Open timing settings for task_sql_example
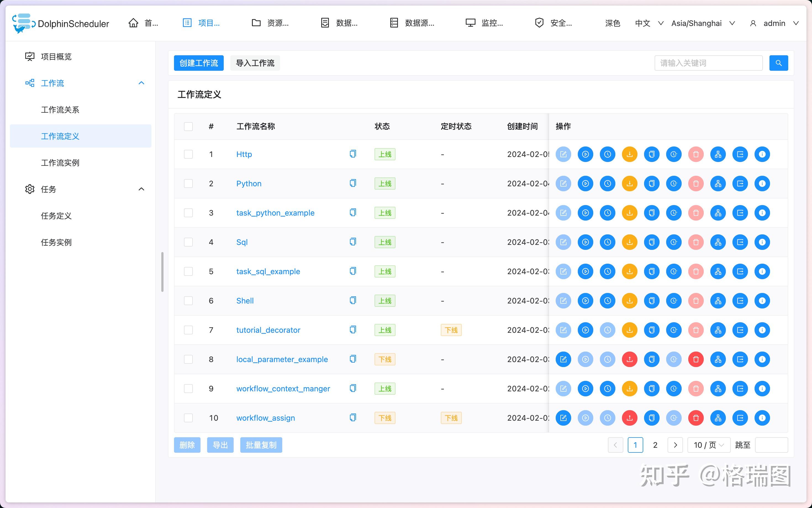Image resolution: width=812 pixels, height=508 pixels. [608, 271]
